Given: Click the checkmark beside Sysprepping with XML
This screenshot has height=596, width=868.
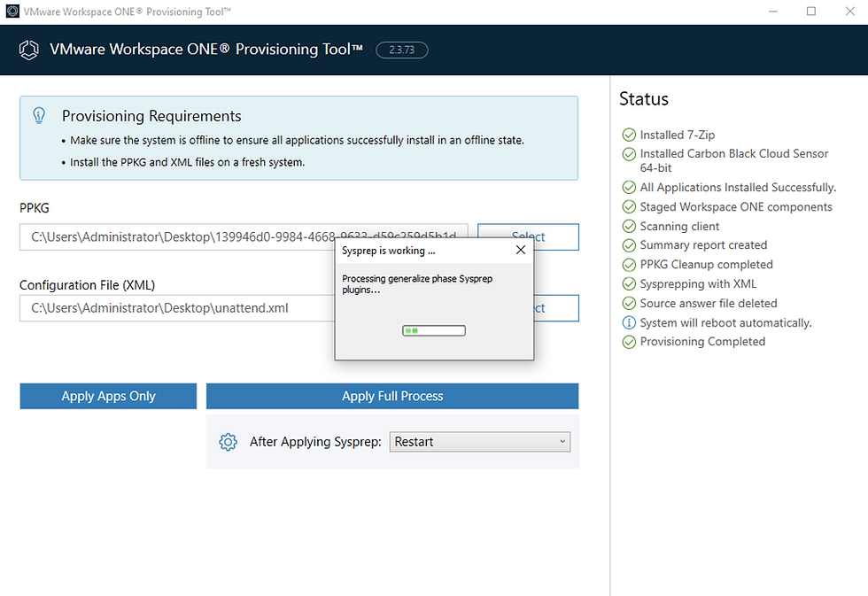Looking at the screenshot, I should (629, 284).
